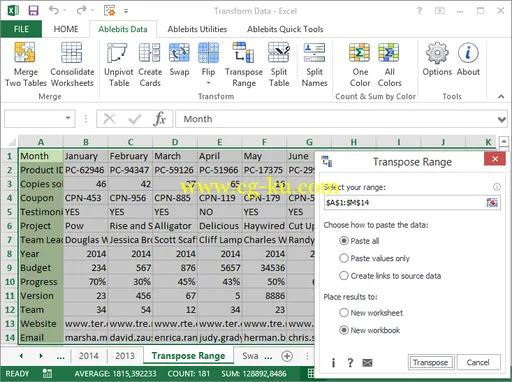Confirm formula bar entry checkmark
512x382 pixels.
coord(135,119)
